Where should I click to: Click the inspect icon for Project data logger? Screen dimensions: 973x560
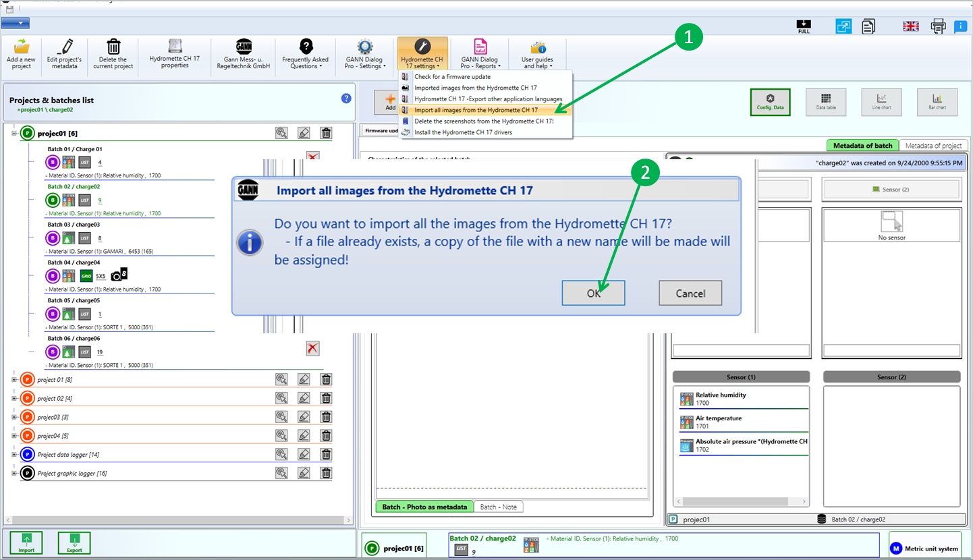[281, 454]
